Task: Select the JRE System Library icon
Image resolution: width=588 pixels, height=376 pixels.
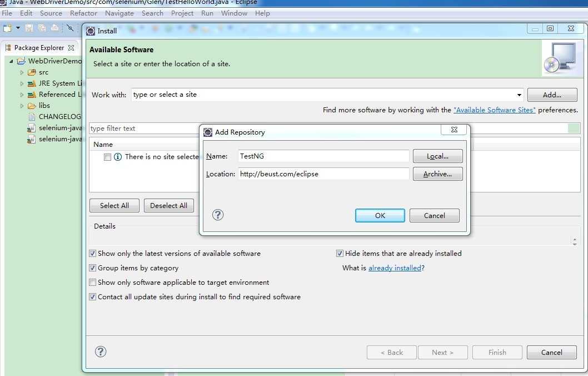Action: tap(32, 83)
